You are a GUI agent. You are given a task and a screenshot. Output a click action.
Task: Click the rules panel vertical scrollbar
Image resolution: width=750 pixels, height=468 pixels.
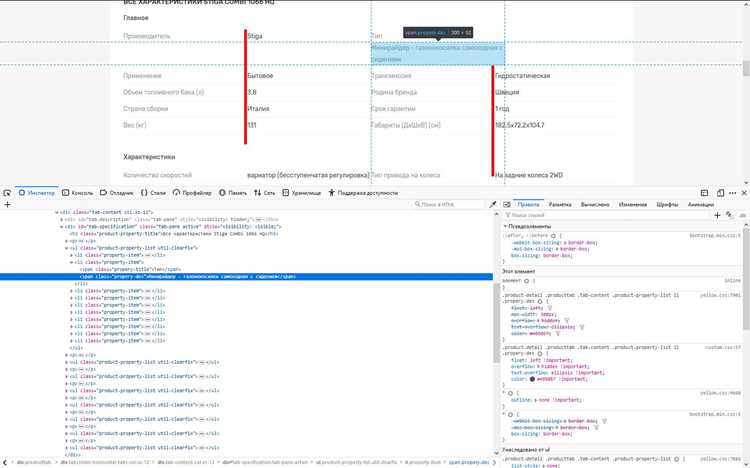[x=746, y=279]
